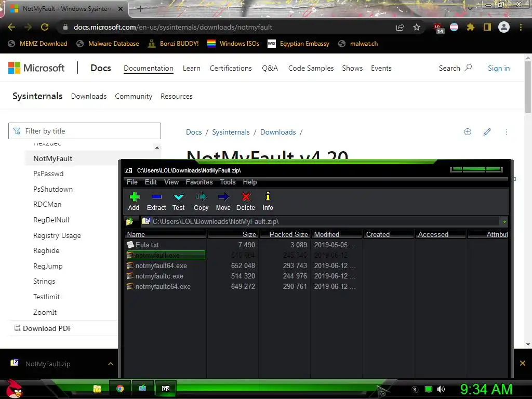The height and width of the screenshot is (399, 532).
Task: Open Chrome tab search dropdown arrow
Action: 470,8
